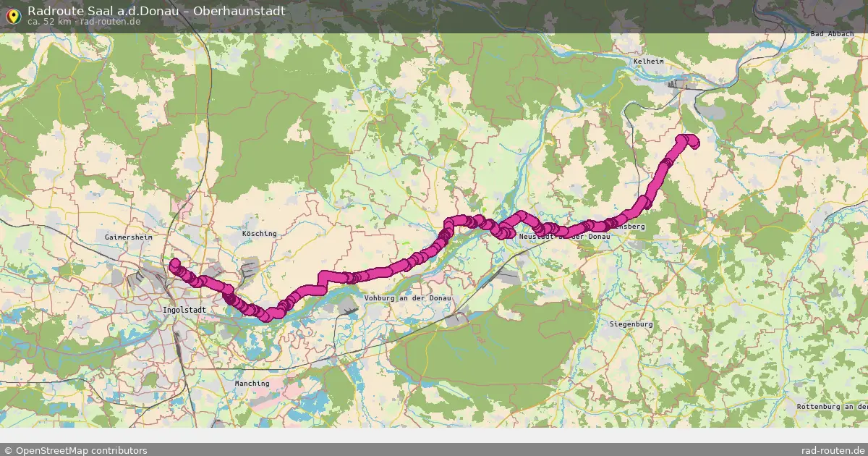Click the 'rad-routen.de' footer text
The width and height of the screenshot is (868, 456).
[x=833, y=450]
